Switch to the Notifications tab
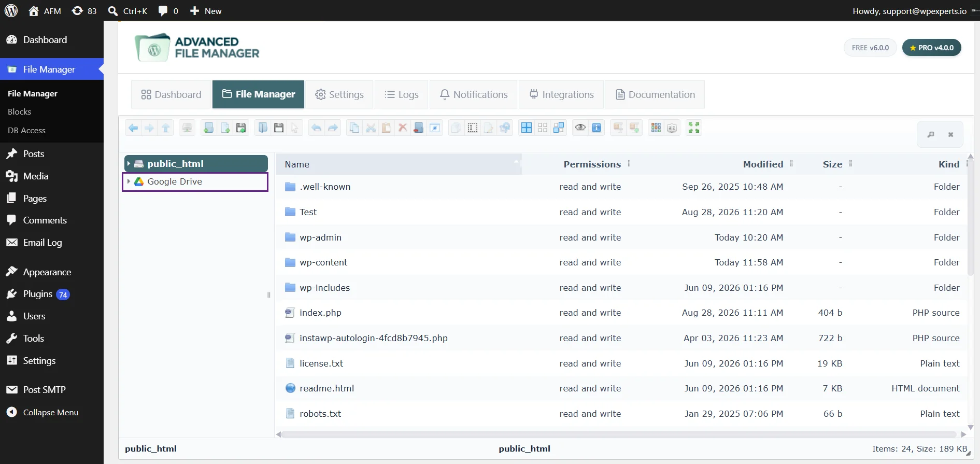Image resolution: width=980 pixels, height=464 pixels. 474,94
